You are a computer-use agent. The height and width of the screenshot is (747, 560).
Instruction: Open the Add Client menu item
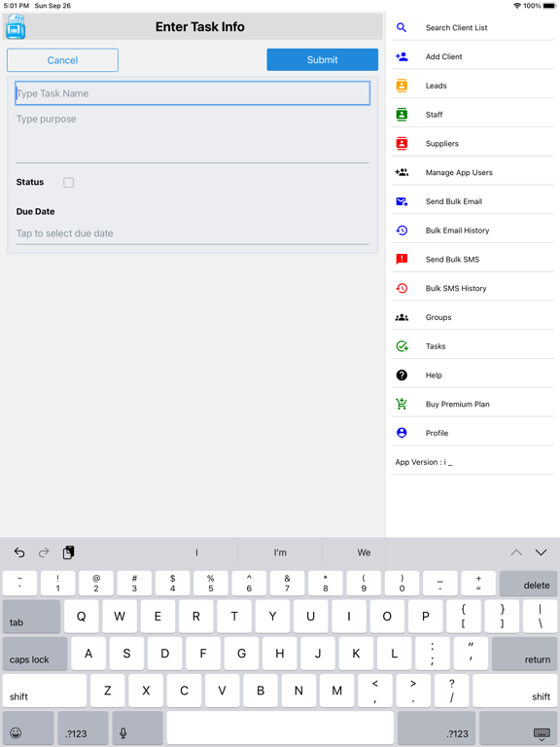coord(472,56)
